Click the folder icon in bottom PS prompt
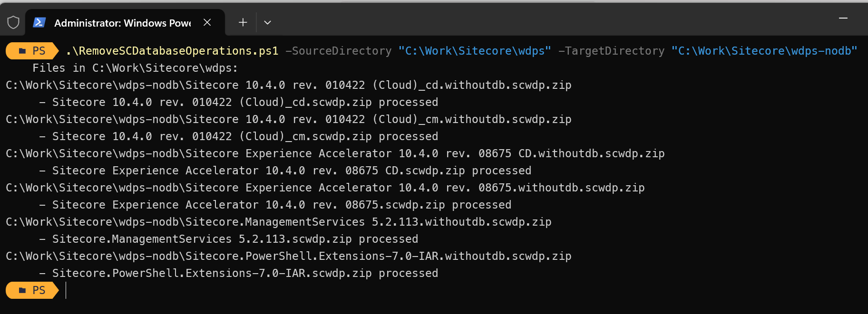Viewport: 868px width, 314px height. [x=22, y=290]
